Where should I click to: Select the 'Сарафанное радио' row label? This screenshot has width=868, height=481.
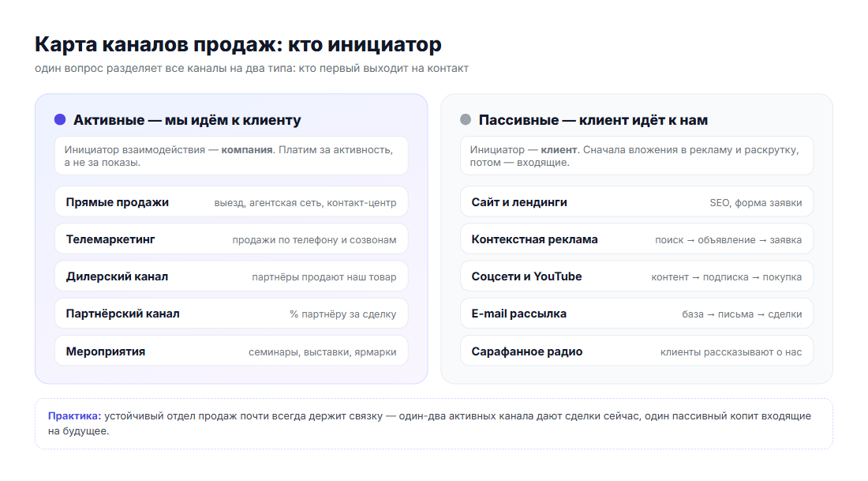(527, 351)
